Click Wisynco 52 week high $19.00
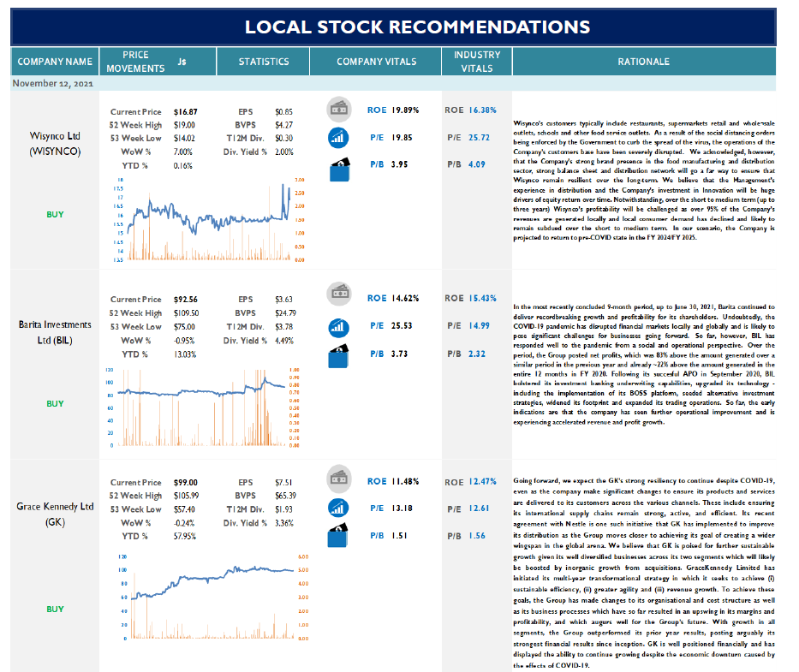The height and width of the screenshot is (672, 799). (x=184, y=125)
